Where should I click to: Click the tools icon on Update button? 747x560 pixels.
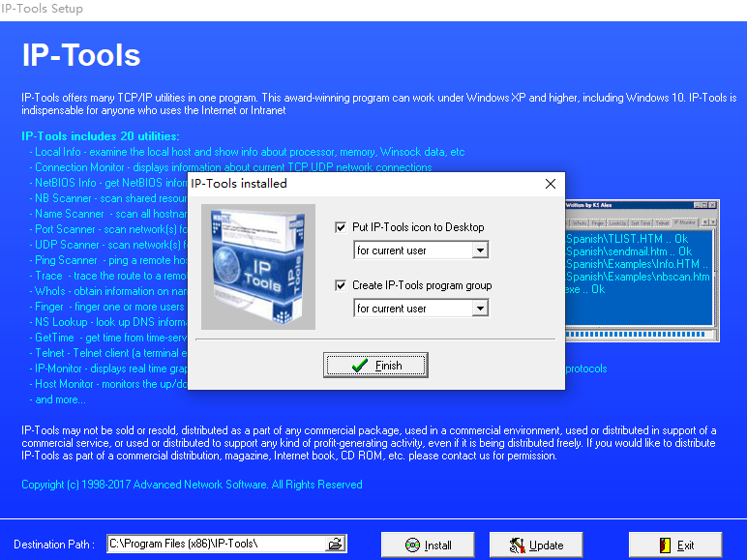coord(517,545)
